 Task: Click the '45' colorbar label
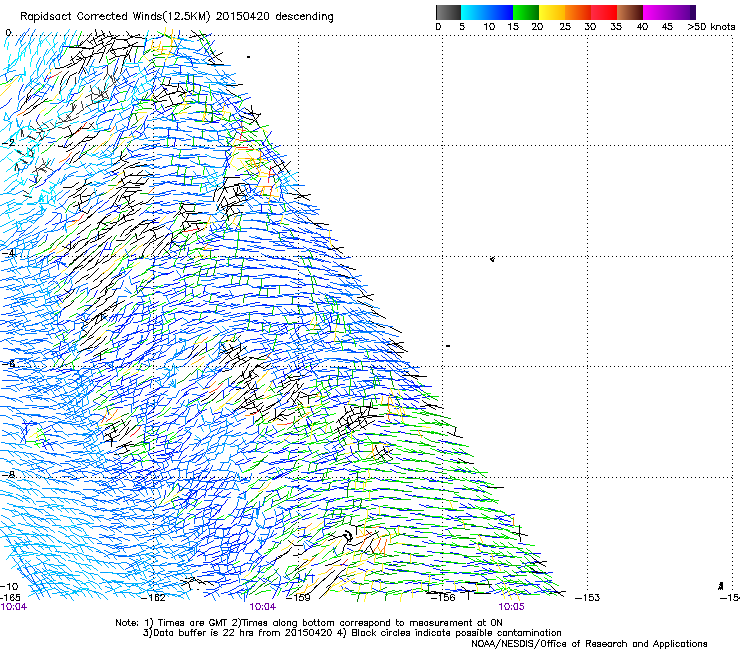[x=667, y=27]
